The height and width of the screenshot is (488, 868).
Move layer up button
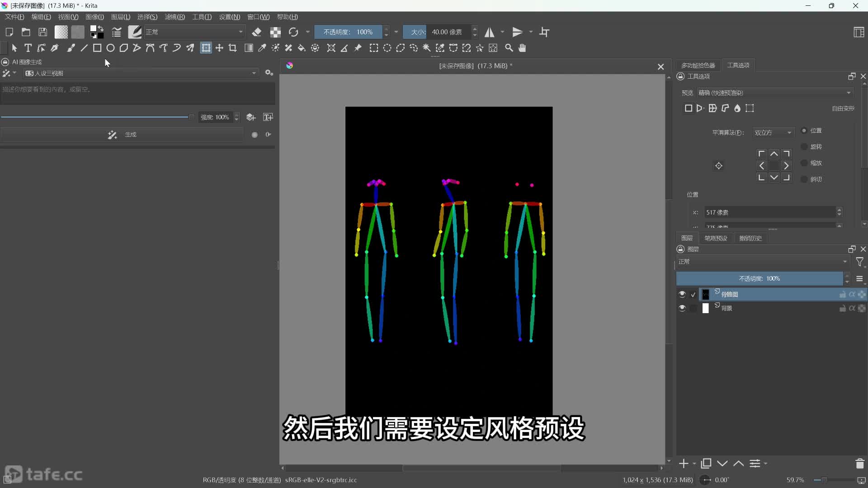[x=739, y=464]
